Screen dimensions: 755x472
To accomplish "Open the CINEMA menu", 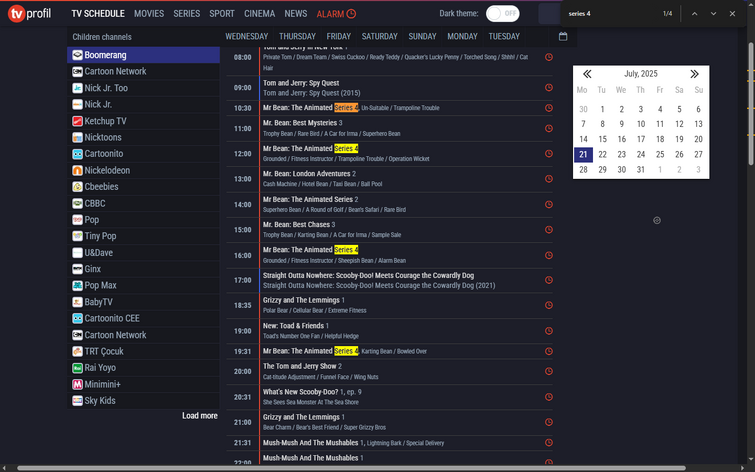I will [260, 13].
